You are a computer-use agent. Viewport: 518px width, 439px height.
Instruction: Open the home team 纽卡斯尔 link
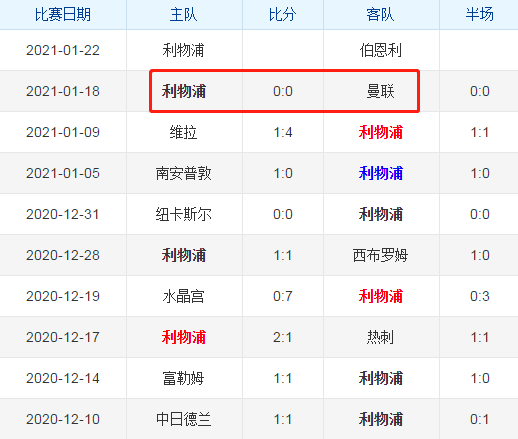pos(184,214)
